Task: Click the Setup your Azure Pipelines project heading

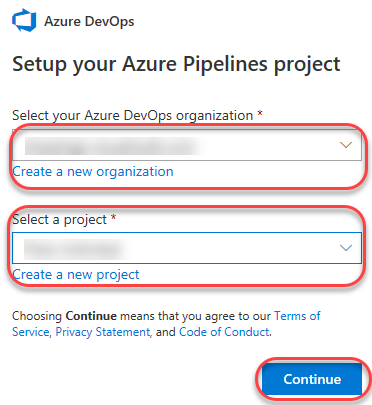Action: (176, 64)
